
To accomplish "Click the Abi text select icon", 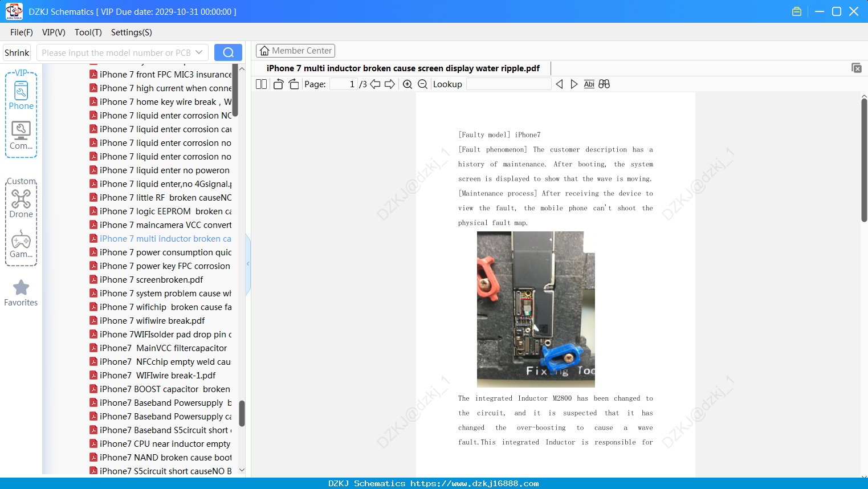I will pos(589,84).
